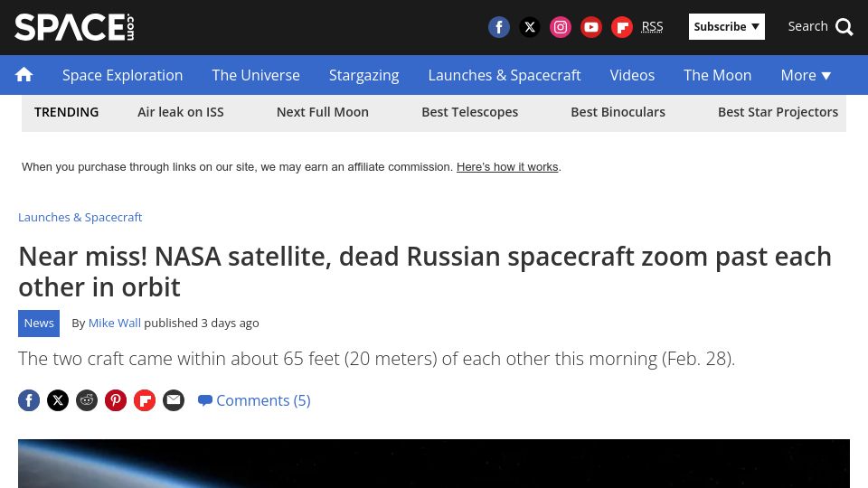
Task: Share article on Reddit
Action: (x=87, y=400)
